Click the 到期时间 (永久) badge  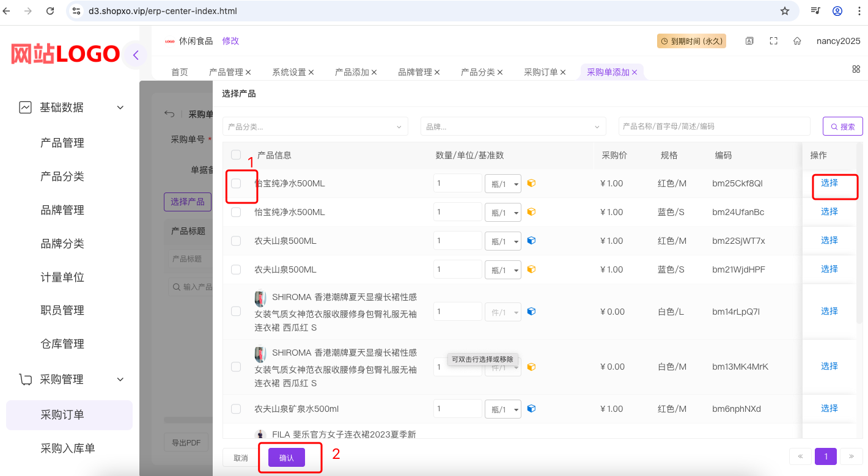(692, 41)
